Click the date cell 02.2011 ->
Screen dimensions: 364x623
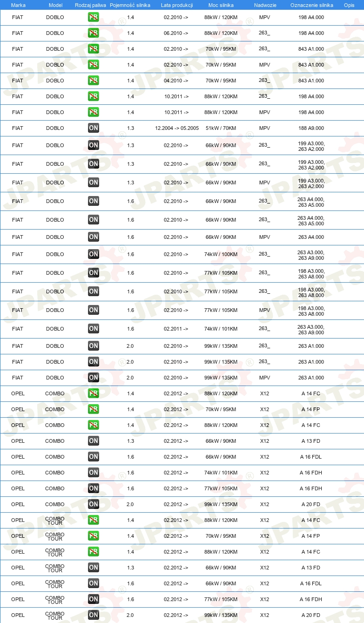coord(176,329)
